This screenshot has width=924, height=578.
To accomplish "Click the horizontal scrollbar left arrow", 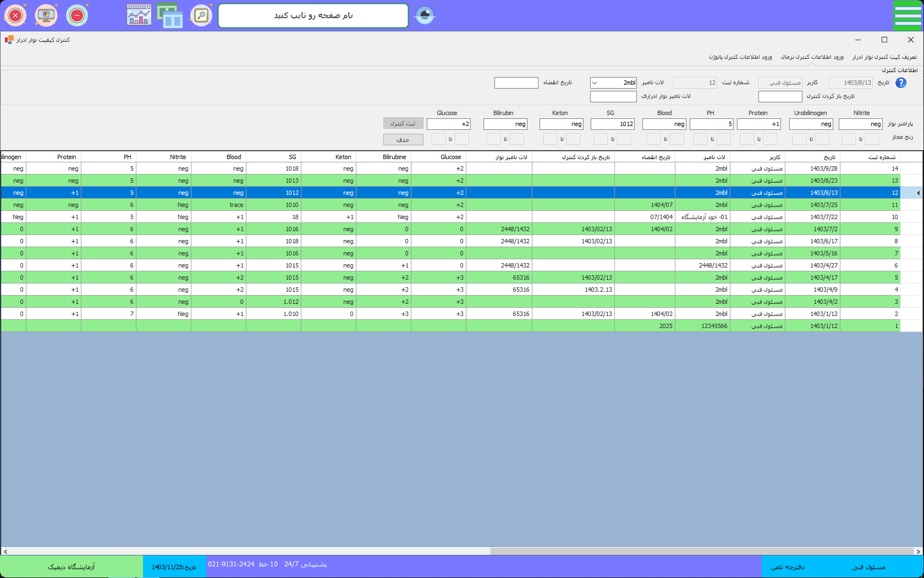I will point(5,551).
